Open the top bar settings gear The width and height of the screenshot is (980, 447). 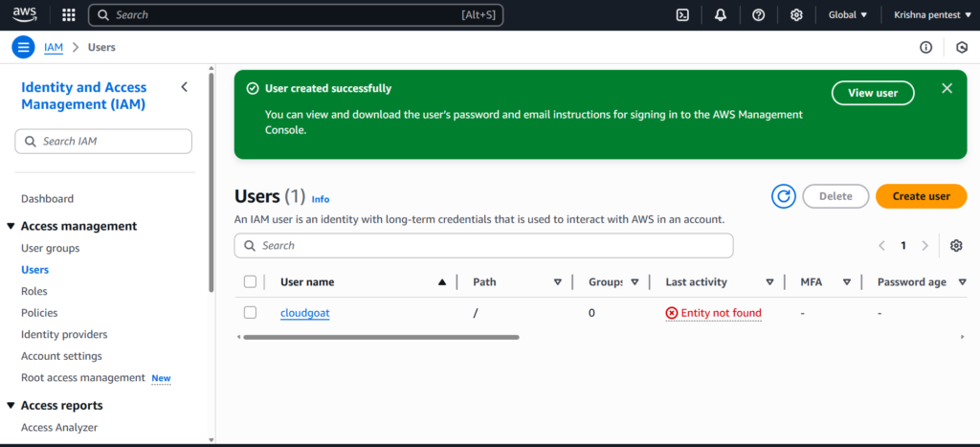[796, 15]
